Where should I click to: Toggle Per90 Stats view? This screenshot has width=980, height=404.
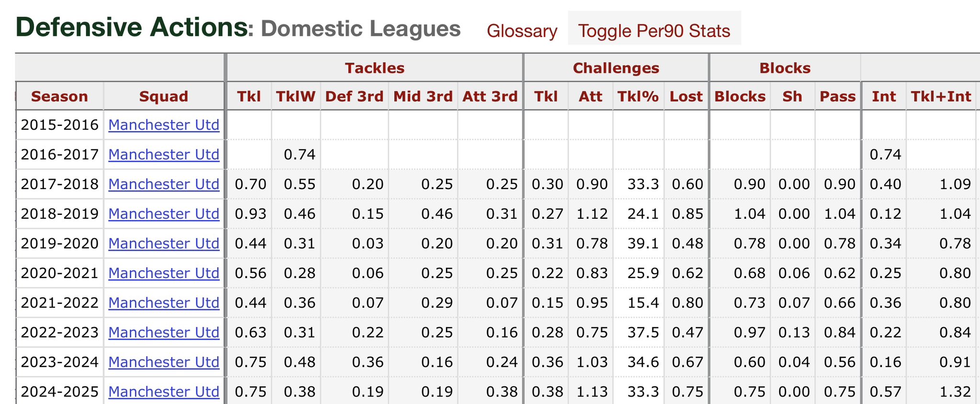(x=654, y=31)
